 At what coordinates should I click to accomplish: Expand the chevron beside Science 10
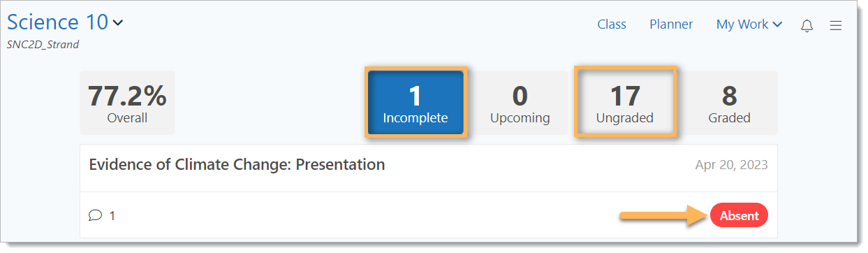coord(118,23)
